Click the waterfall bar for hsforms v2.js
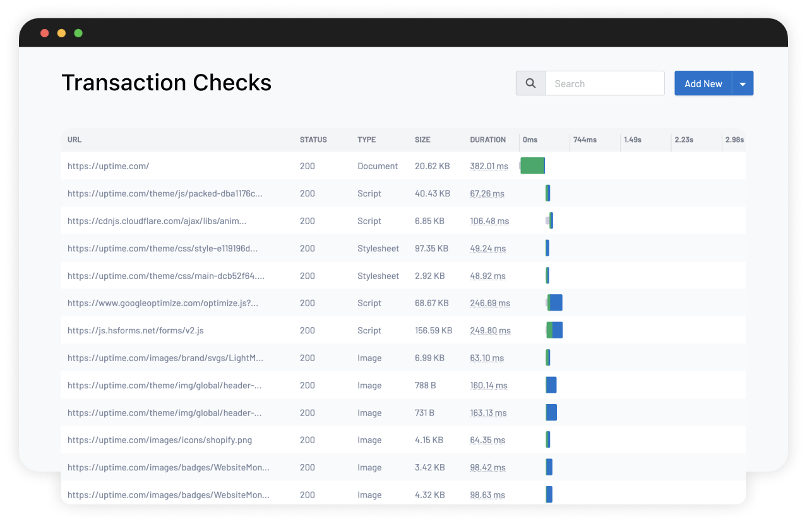812x524 pixels. (x=554, y=330)
